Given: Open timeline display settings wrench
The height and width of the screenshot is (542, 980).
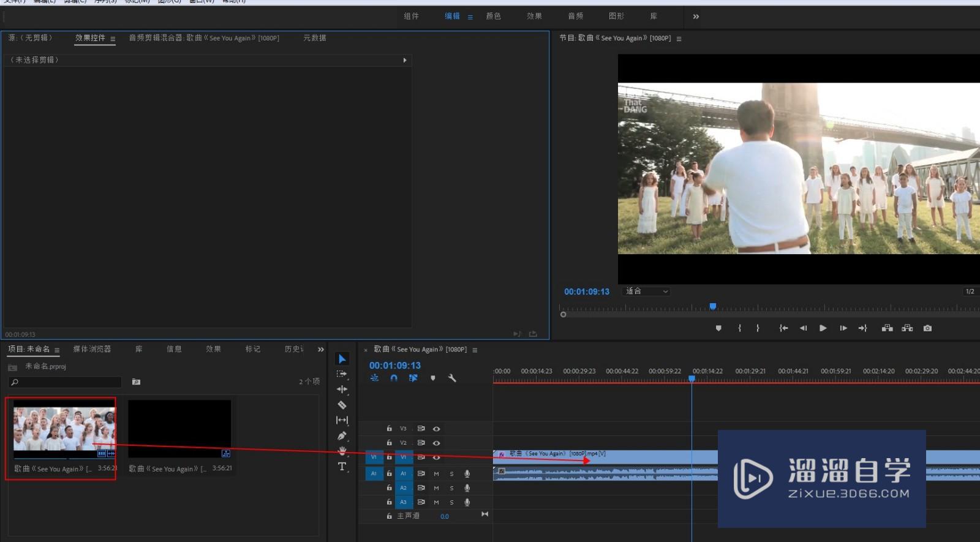Looking at the screenshot, I should [452, 378].
